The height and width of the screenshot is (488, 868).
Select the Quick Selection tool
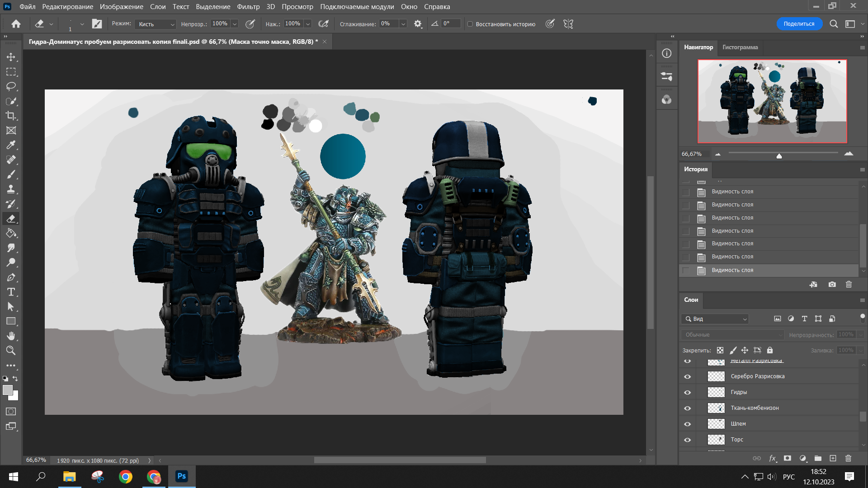11,101
